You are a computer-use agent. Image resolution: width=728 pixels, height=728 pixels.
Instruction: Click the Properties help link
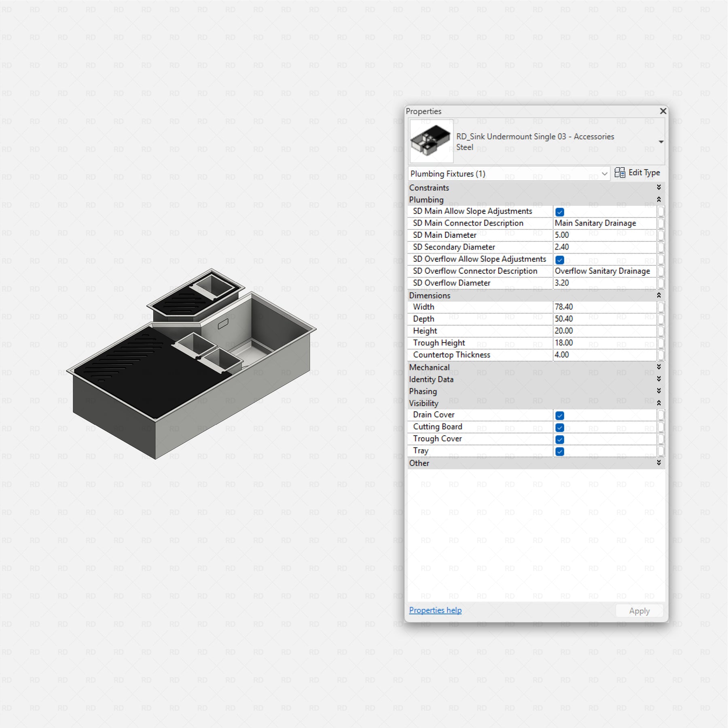(435, 610)
